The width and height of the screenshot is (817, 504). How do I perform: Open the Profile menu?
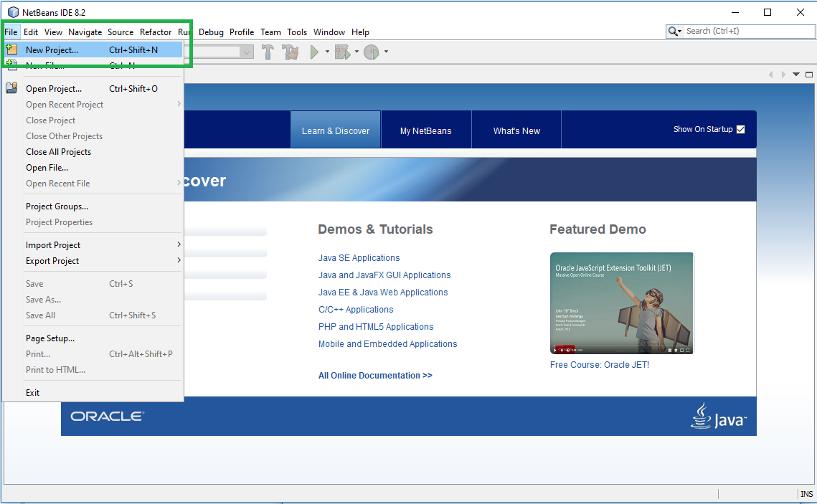(242, 32)
